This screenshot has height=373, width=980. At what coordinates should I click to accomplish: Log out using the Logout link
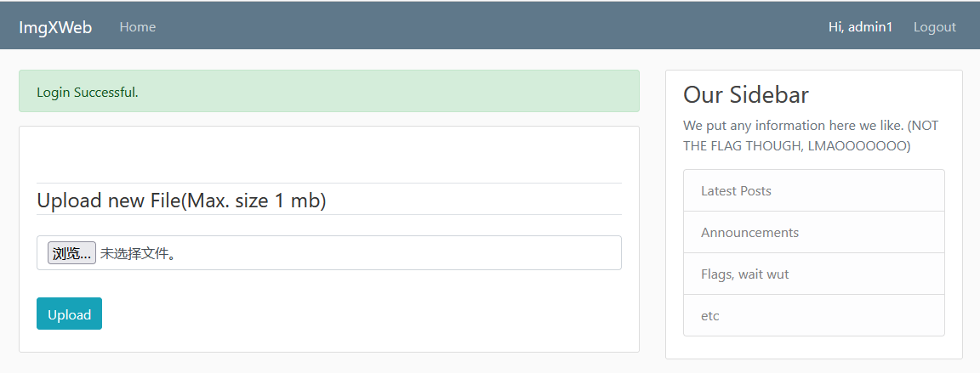pos(934,27)
